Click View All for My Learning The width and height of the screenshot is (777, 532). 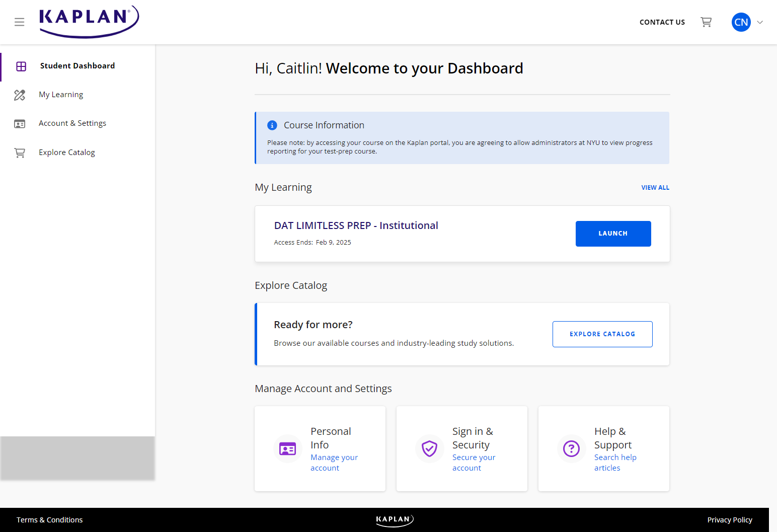tap(655, 188)
